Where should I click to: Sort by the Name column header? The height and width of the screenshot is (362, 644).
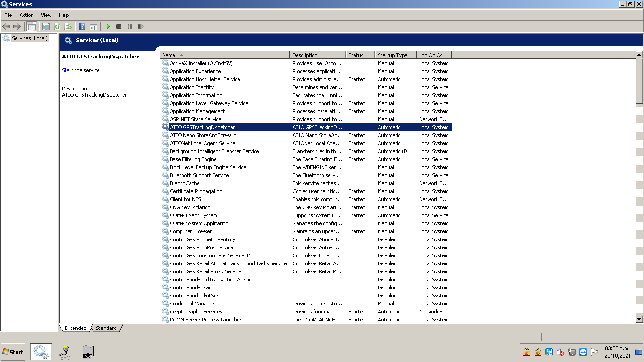(x=225, y=55)
